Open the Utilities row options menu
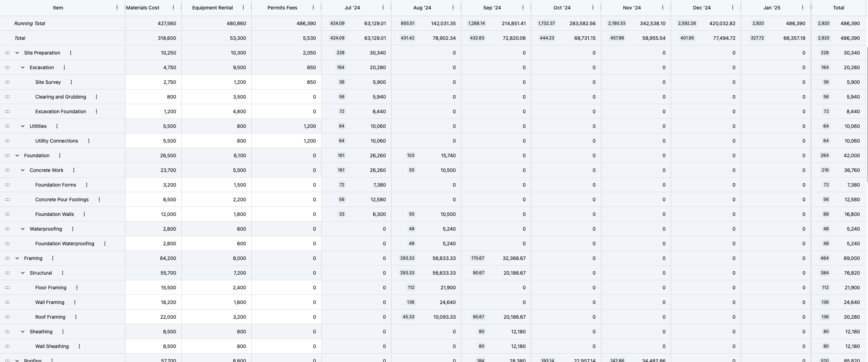Screen dimensions: 868x362 coord(57,126)
